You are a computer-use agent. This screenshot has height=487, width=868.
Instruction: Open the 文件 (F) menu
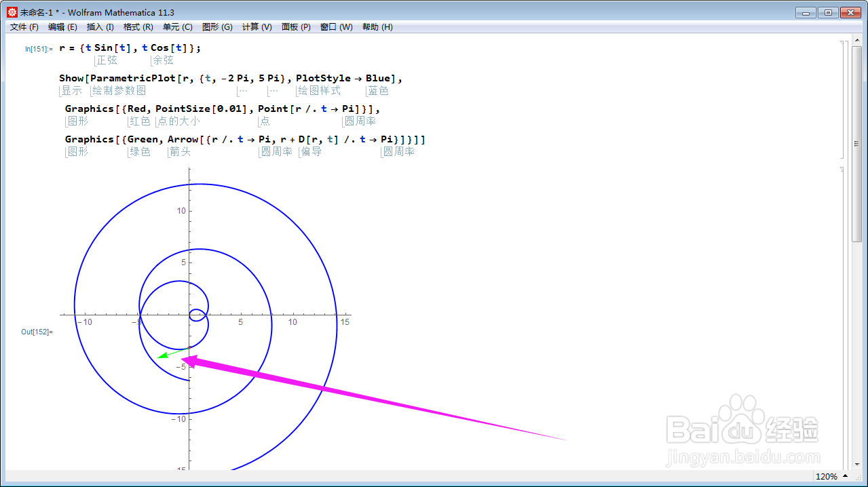click(x=24, y=27)
